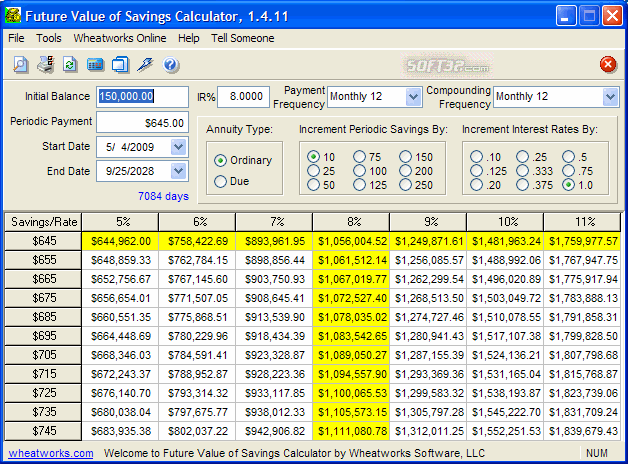Select interest rate increment 1.0
Image resolution: width=628 pixels, height=464 pixels.
(x=578, y=185)
